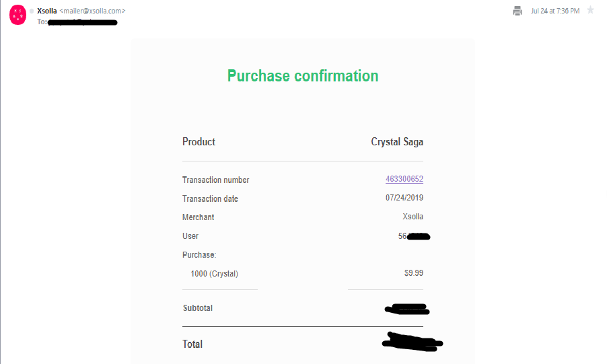Click the Total label
The height and width of the screenshot is (364, 607).
(192, 344)
